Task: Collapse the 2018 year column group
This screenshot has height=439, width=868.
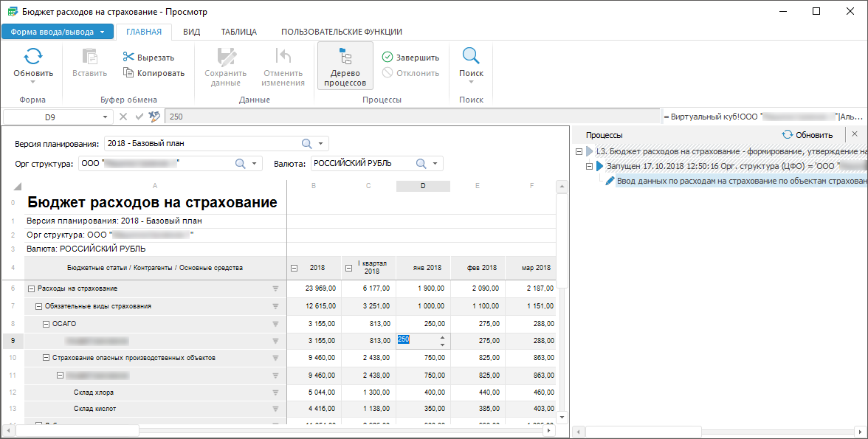Action: [294, 268]
